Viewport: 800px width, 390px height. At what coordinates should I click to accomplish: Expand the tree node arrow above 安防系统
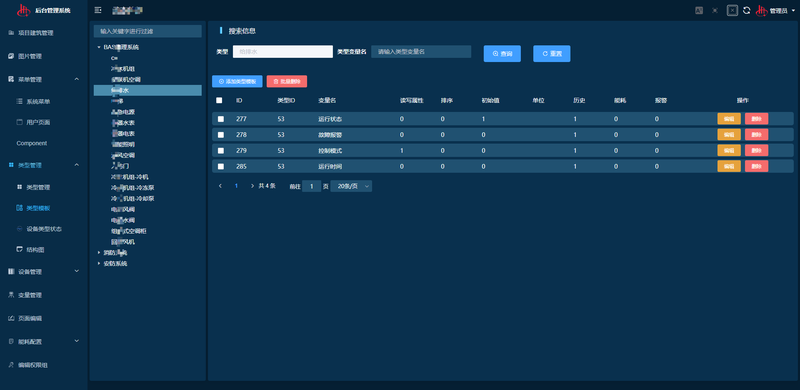[98, 252]
